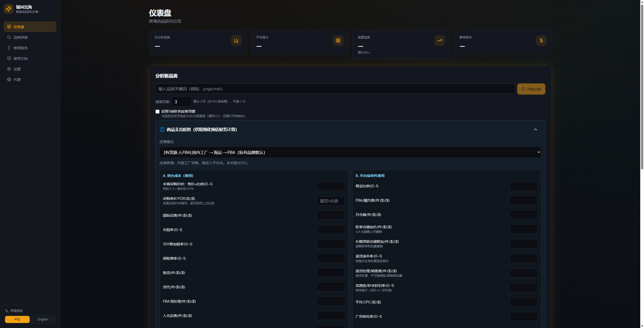This screenshot has width=644, height=328.
Task: Click the 仪表盘 page heading
Action: click(160, 13)
